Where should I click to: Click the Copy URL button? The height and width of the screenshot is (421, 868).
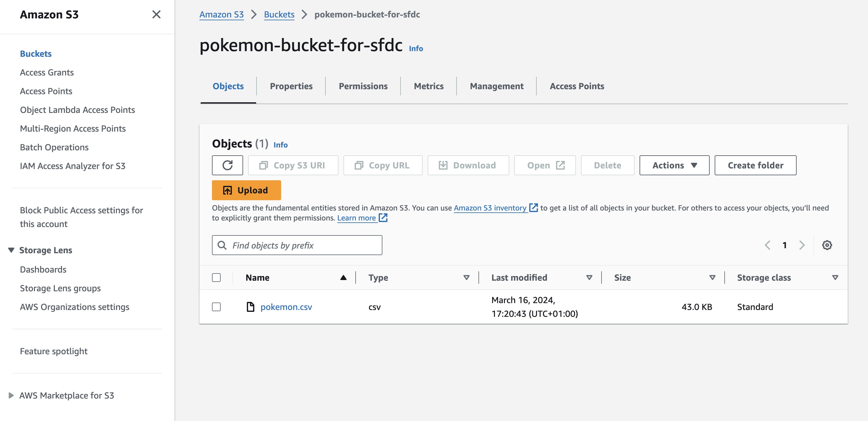tap(383, 165)
